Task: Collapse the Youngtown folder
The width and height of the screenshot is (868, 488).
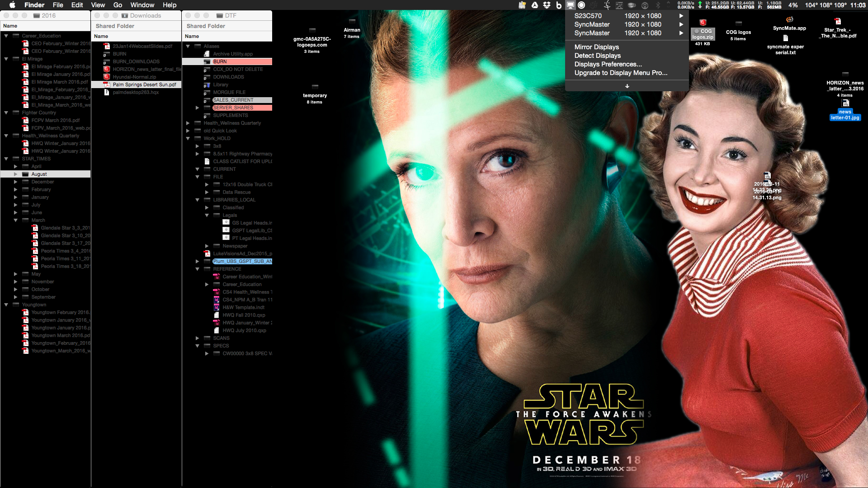Action: click(6, 305)
